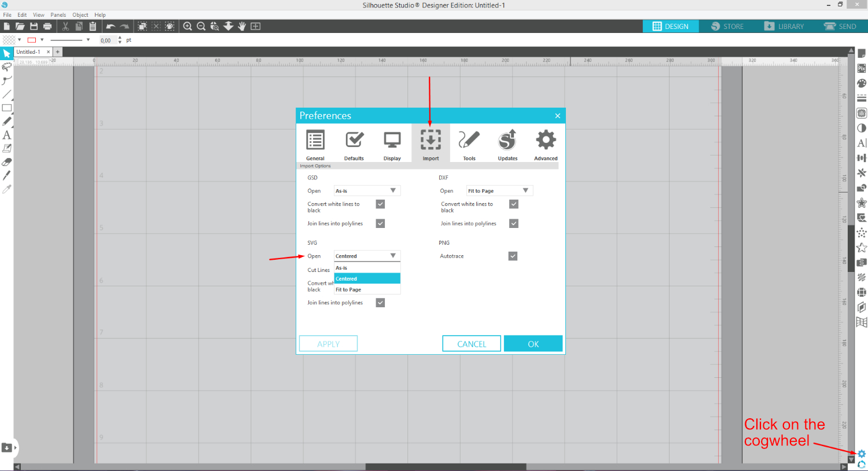Select the Eraser tool
868x471 pixels.
[7, 162]
